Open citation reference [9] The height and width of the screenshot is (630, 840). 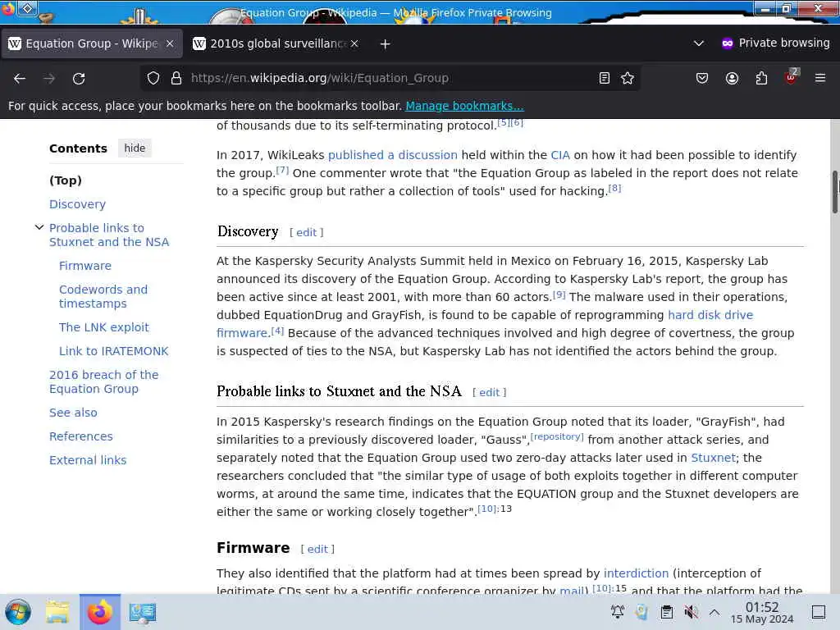click(x=559, y=294)
